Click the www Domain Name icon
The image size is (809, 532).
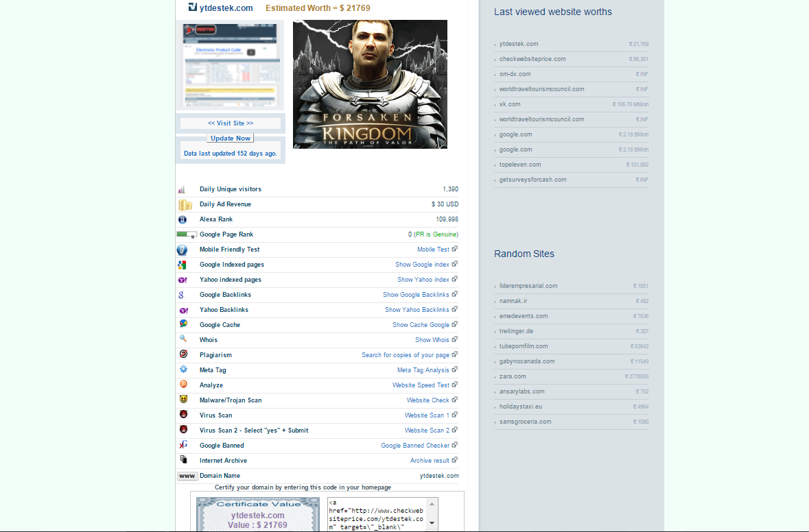[x=187, y=476]
